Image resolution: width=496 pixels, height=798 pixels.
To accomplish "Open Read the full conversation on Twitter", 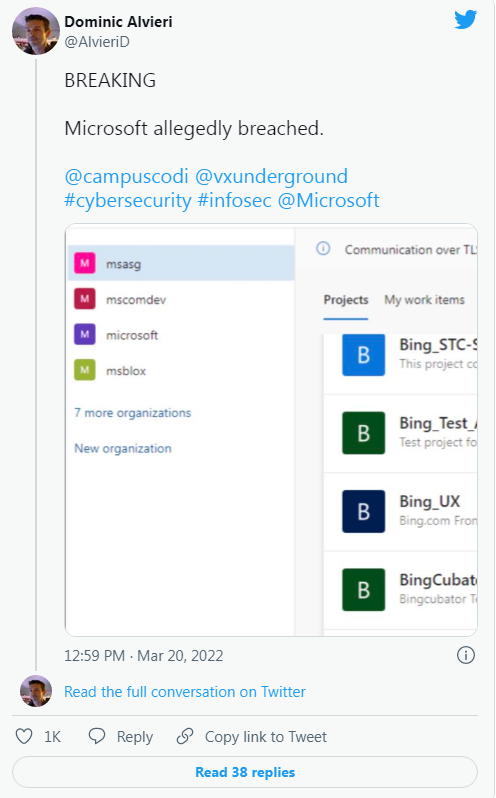I will pos(185,692).
